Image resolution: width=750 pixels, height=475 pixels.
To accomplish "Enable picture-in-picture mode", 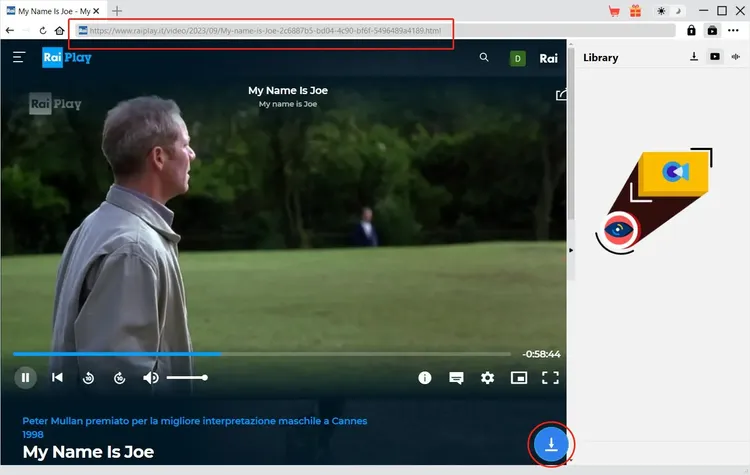I will coord(518,377).
